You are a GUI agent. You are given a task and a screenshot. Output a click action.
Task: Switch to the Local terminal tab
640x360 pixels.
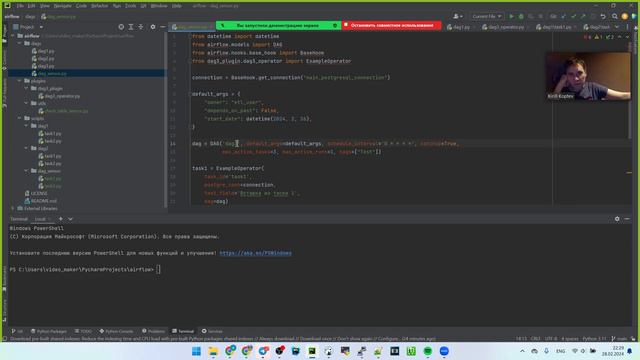(40, 219)
